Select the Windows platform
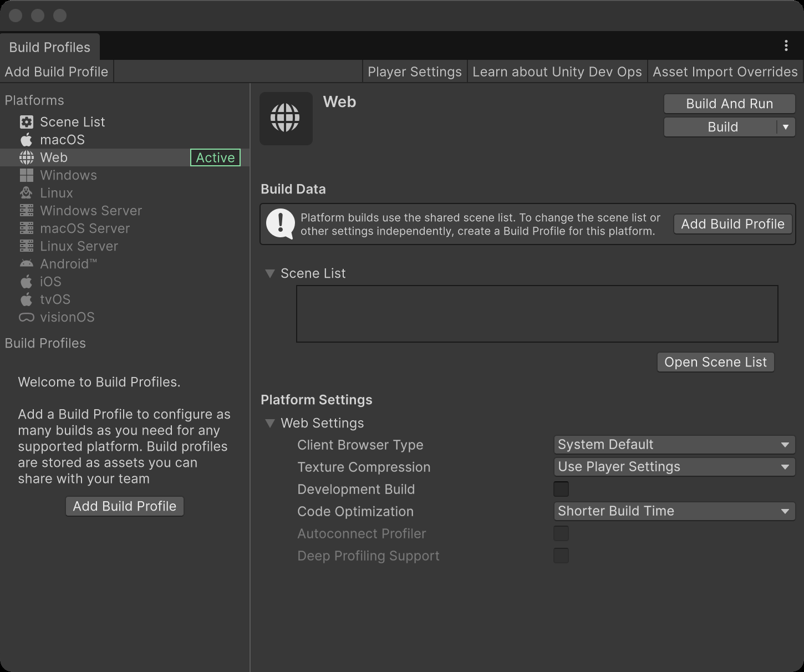This screenshot has width=804, height=672. [125, 175]
